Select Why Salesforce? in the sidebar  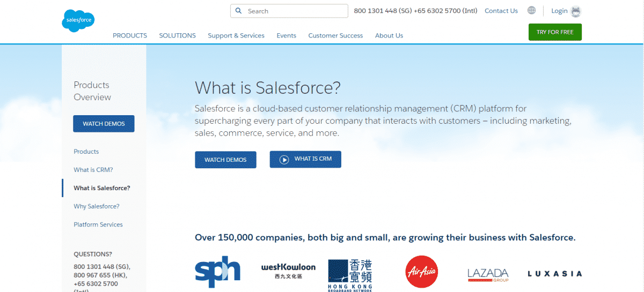tap(97, 206)
